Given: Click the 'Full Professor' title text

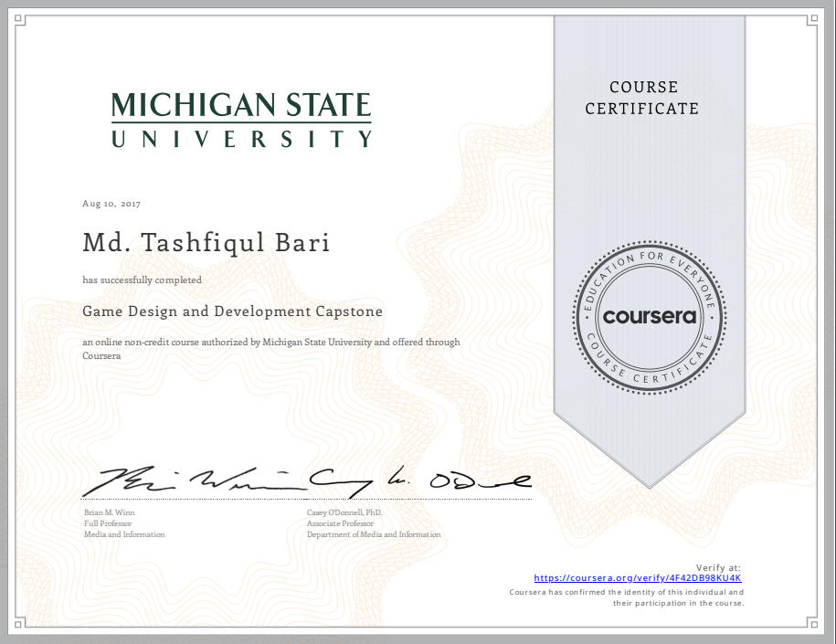Looking at the screenshot, I should (x=107, y=523).
